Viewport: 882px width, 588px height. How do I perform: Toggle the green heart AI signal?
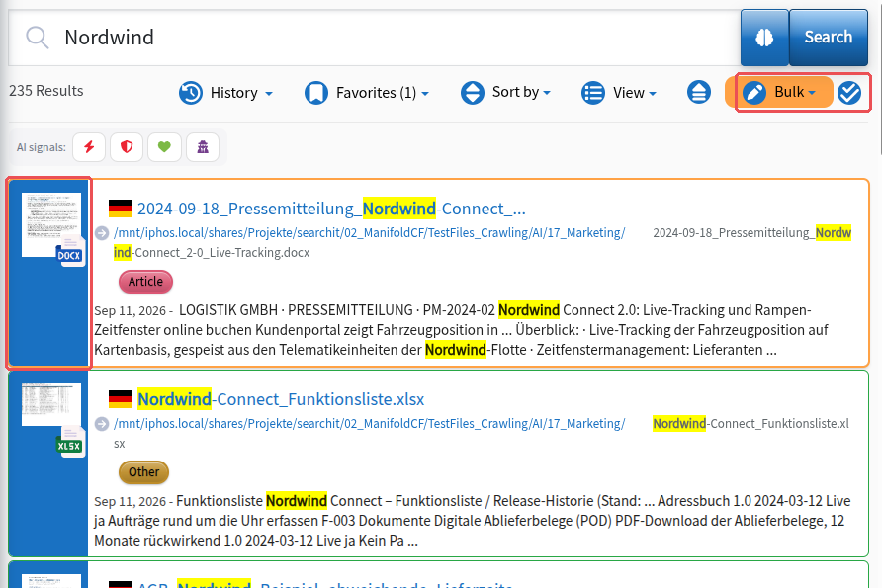tap(164, 147)
